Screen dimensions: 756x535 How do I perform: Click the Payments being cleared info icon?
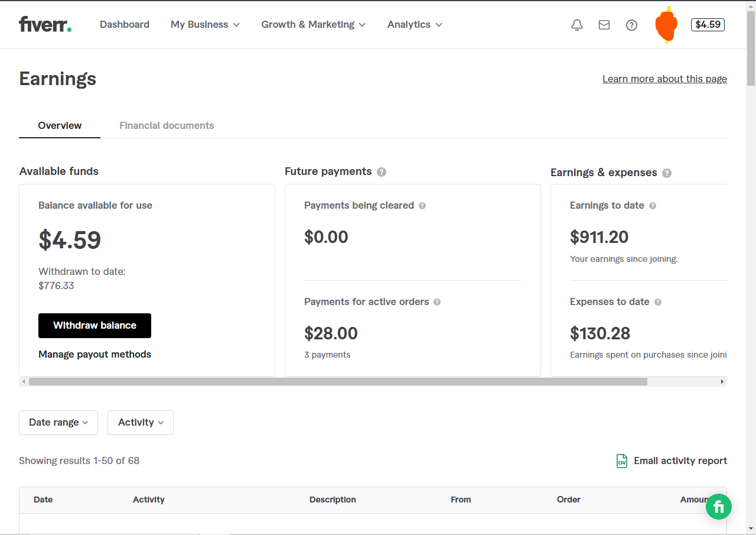(422, 206)
